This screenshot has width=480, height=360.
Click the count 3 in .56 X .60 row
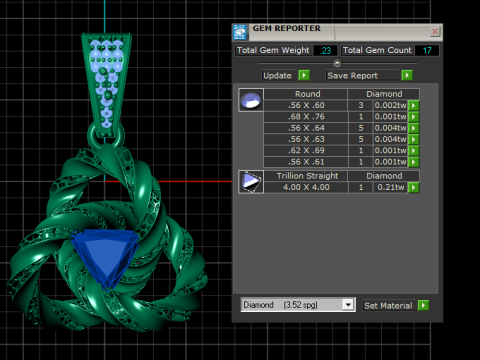[x=361, y=105]
